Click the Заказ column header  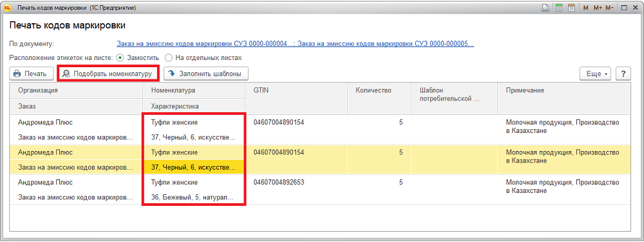coord(76,106)
